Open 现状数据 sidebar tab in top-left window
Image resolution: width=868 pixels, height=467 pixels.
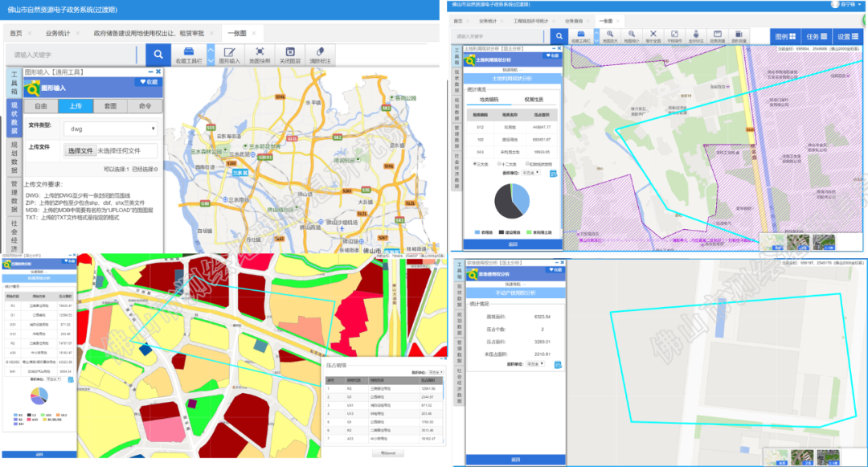(14, 118)
